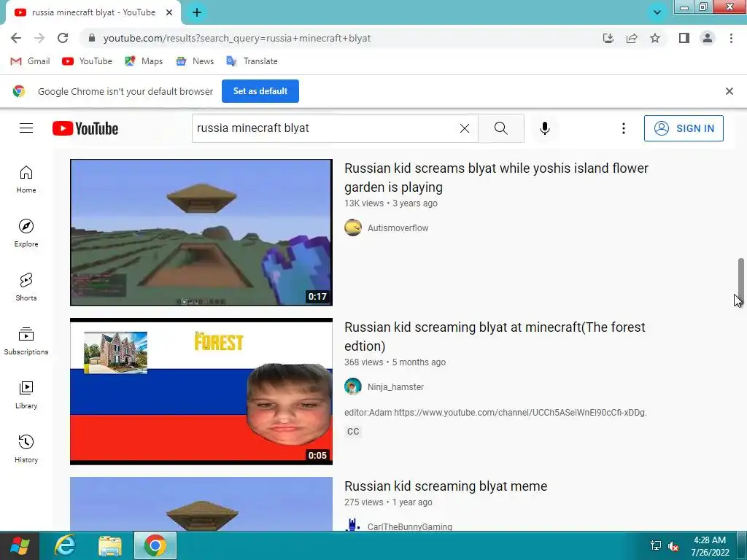
Task: Open Russian kid screaming blyat meme title
Action: point(446,486)
